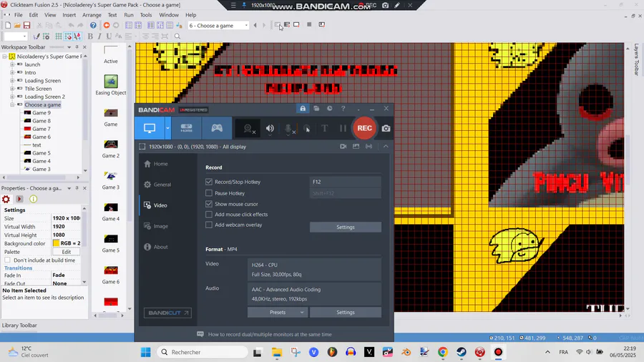Go back with the orange arrow icon
Screen dimensions: 644x362
pos(107,26)
